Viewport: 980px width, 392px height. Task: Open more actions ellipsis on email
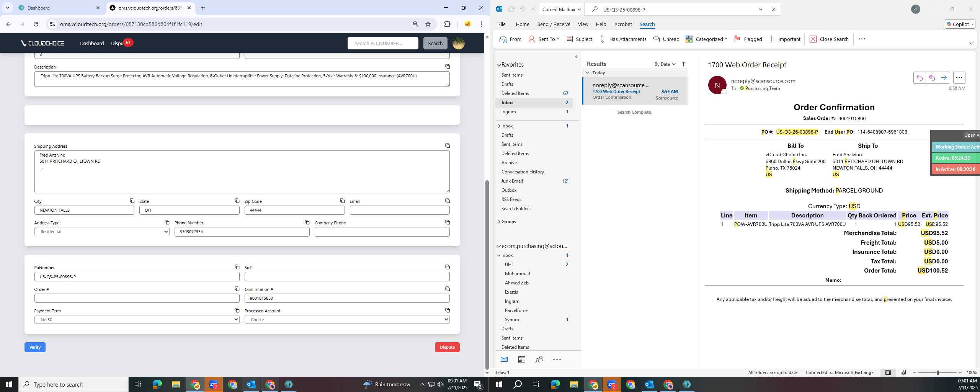[959, 78]
